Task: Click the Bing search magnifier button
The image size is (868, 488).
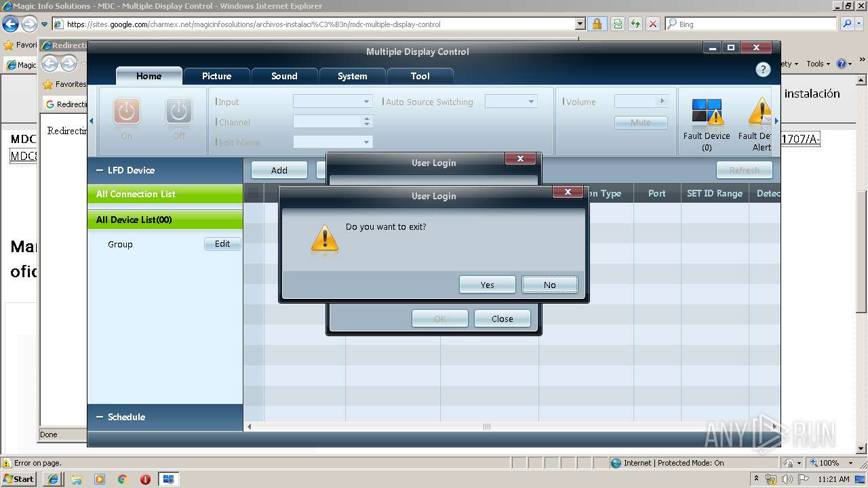Action: (x=846, y=24)
